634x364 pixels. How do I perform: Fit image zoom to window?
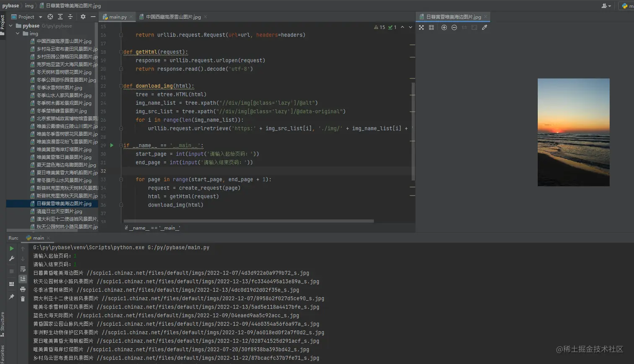tap(474, 27)
